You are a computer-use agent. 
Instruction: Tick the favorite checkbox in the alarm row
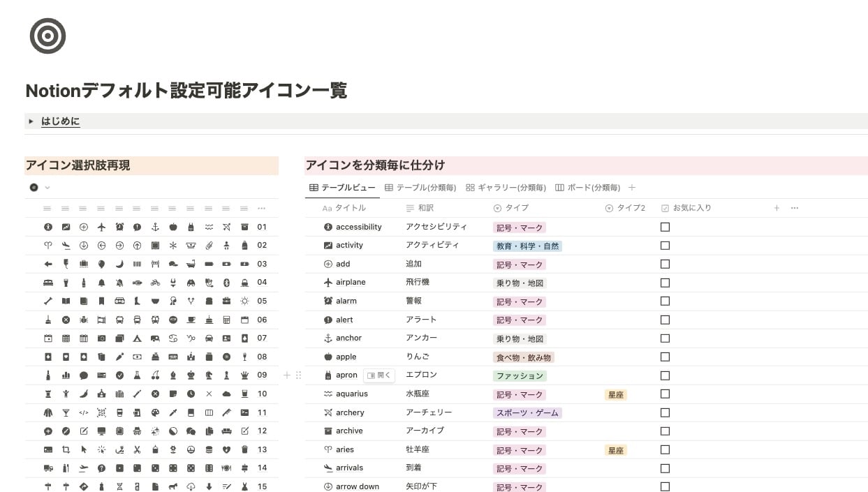pyautogui.click(x=665, y=301)
